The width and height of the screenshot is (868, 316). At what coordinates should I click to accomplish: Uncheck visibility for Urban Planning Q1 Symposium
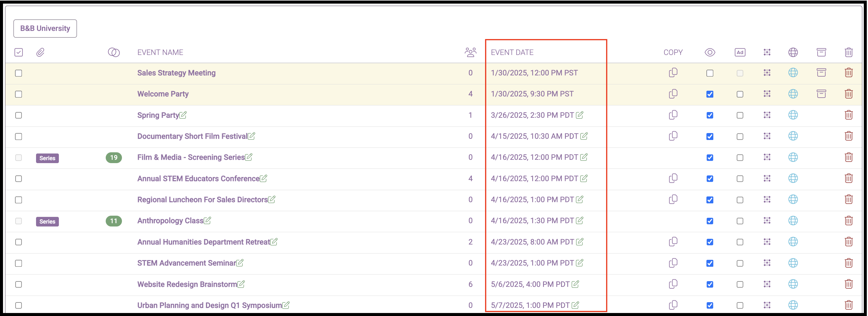[710, 305]
